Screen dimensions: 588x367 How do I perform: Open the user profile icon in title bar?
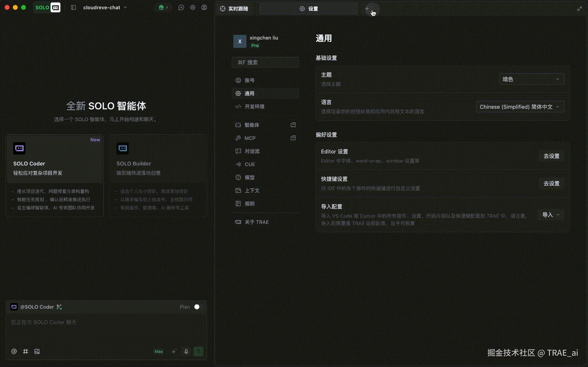tap(204, 7)
